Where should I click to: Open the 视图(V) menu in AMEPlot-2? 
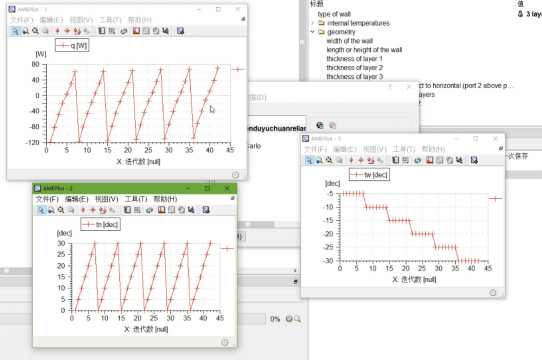106,199
